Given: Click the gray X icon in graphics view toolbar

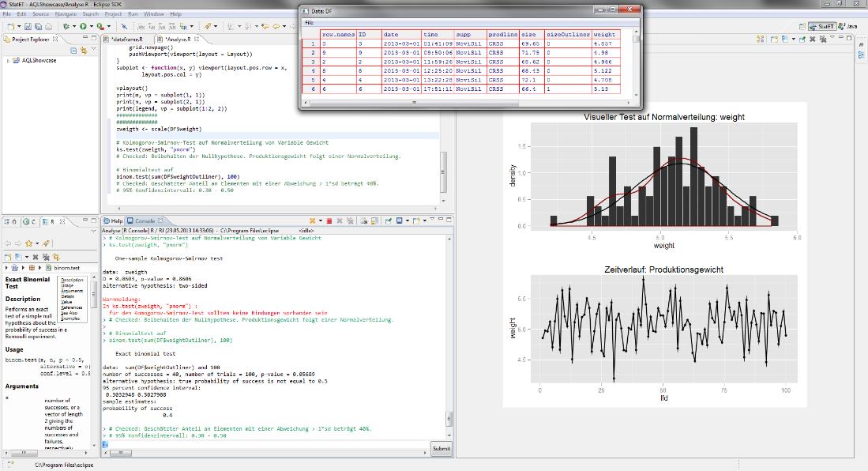Looking at the screenshot, I should 813,39.
